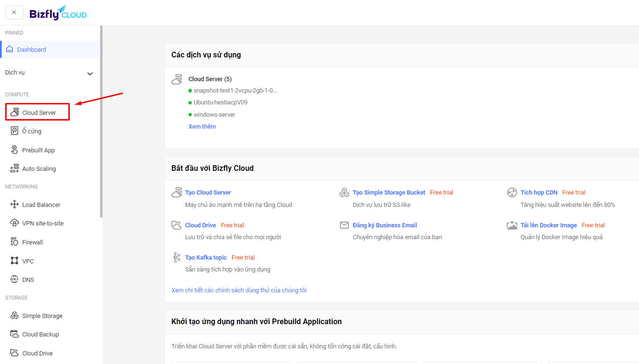Open the Đăng ký Business Email link

[385, 225]
